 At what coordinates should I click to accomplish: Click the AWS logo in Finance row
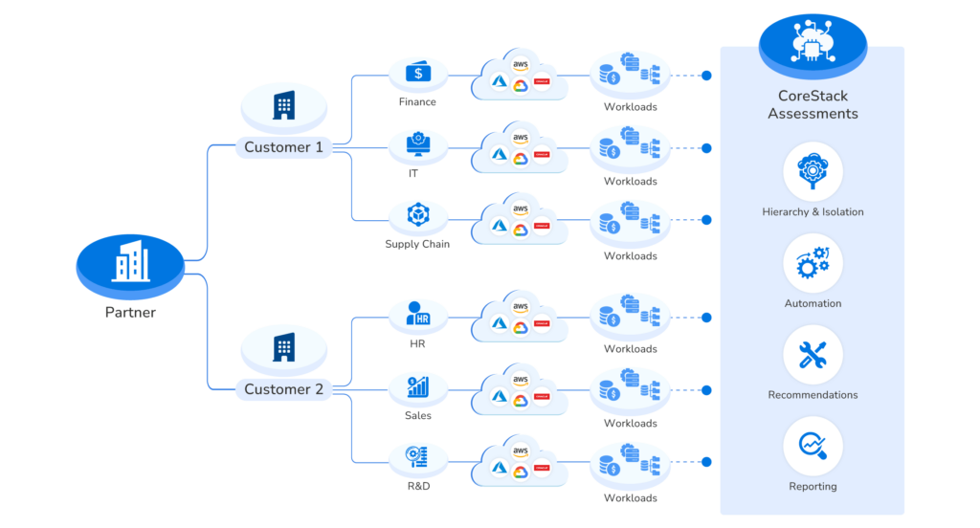point(521,64)
